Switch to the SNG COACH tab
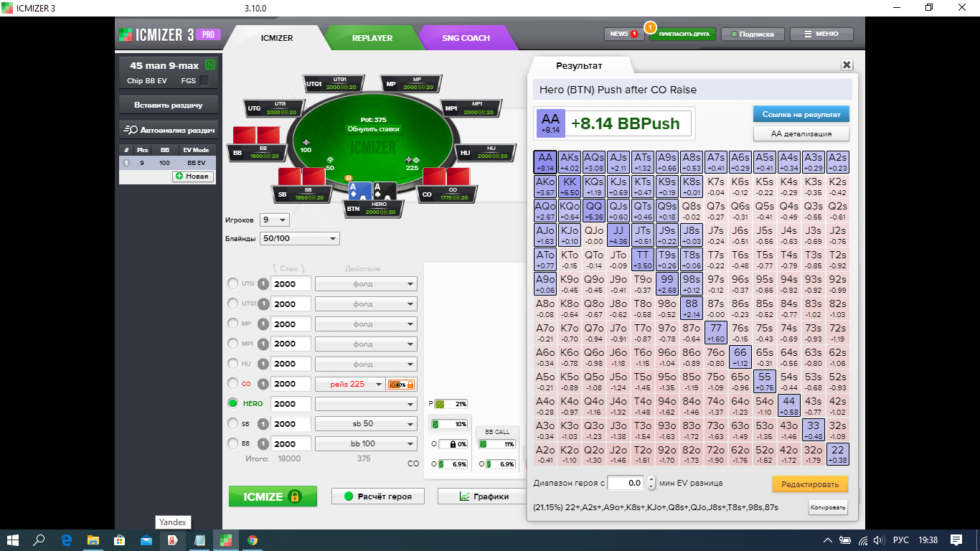 click(x=466, y=38)
